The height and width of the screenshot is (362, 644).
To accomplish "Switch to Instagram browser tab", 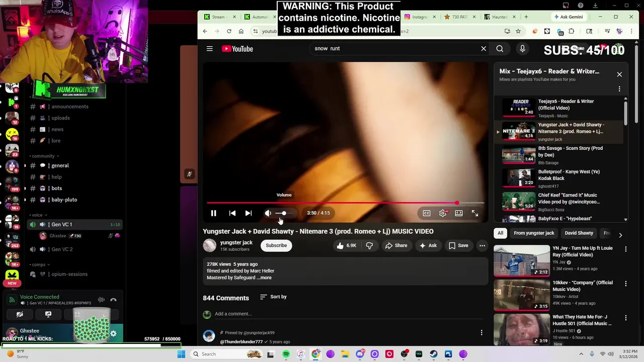I will [x=420, y=17].
